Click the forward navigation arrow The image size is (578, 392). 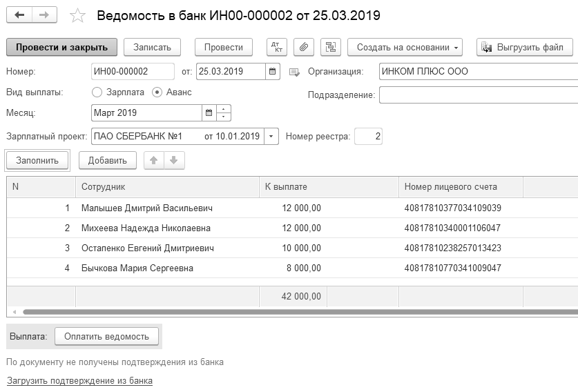45,15
